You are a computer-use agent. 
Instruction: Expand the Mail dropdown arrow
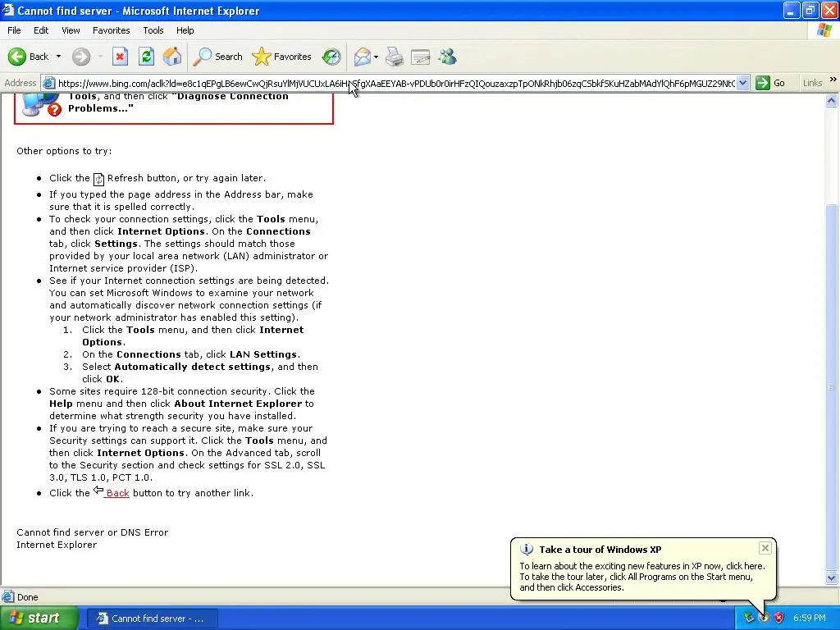(x=376, y=57)
